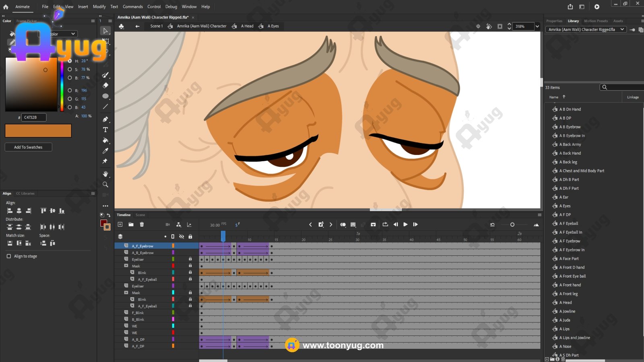Choose the Text tool in toolbar

[105, 130]
